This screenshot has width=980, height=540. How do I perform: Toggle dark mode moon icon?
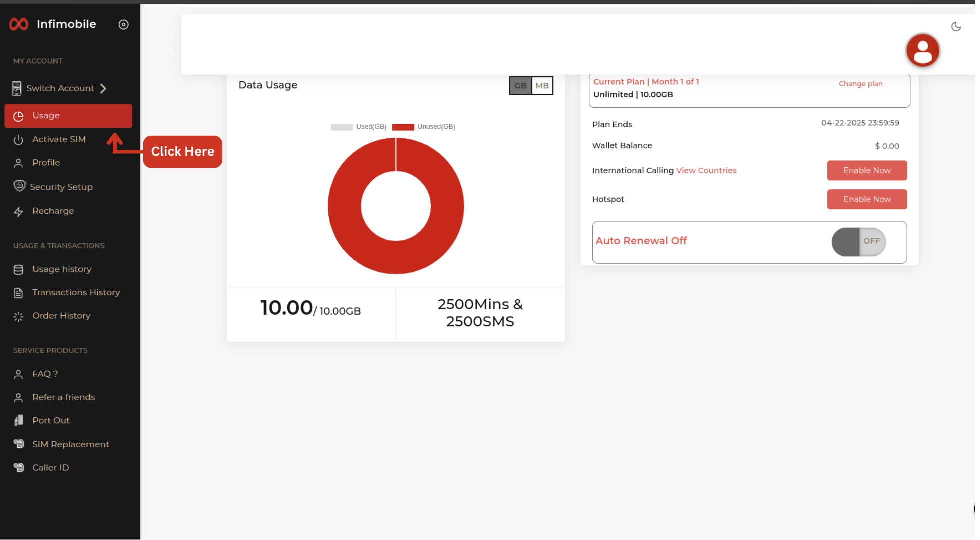(x=956, y=27)
